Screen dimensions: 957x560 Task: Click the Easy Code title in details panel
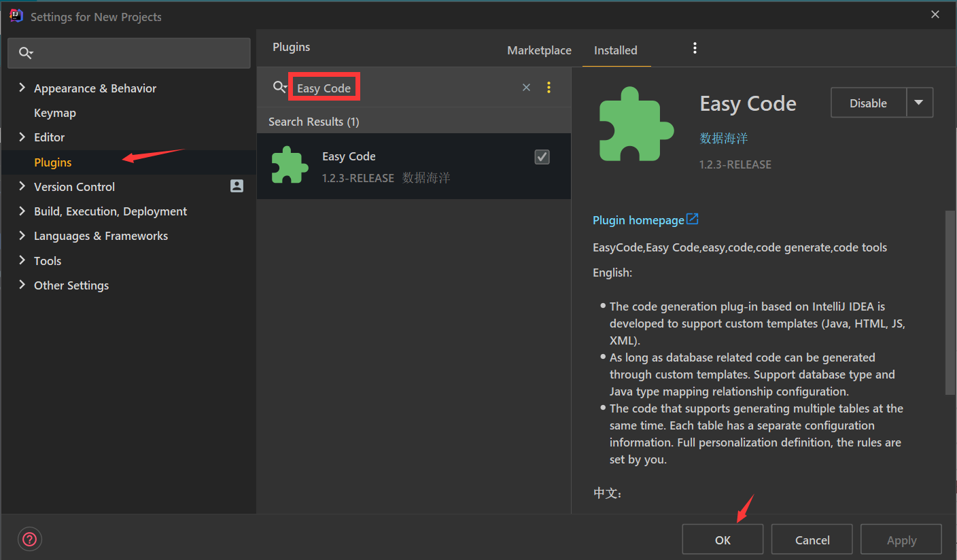click(748, 104)
